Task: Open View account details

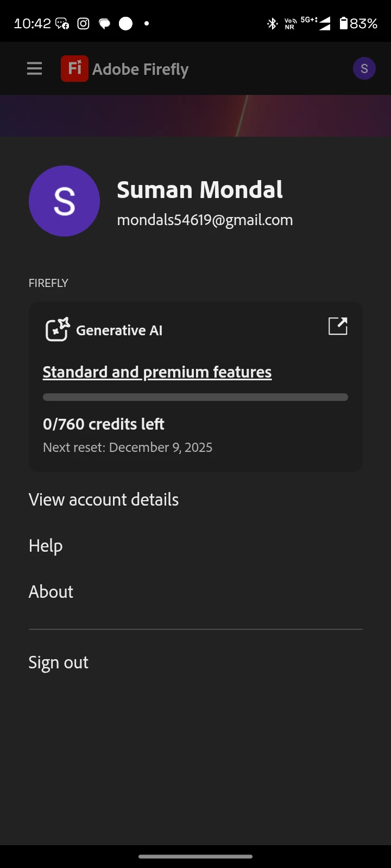Action: pos(104,500)
